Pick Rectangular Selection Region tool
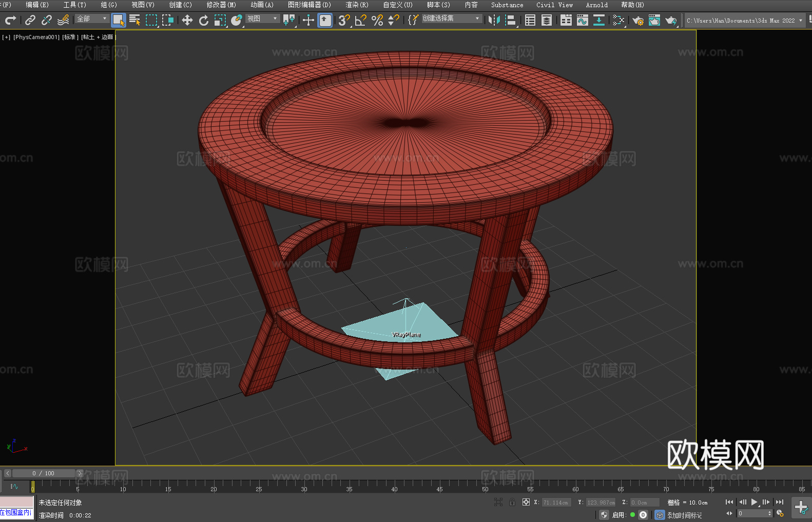 (151, 20)
